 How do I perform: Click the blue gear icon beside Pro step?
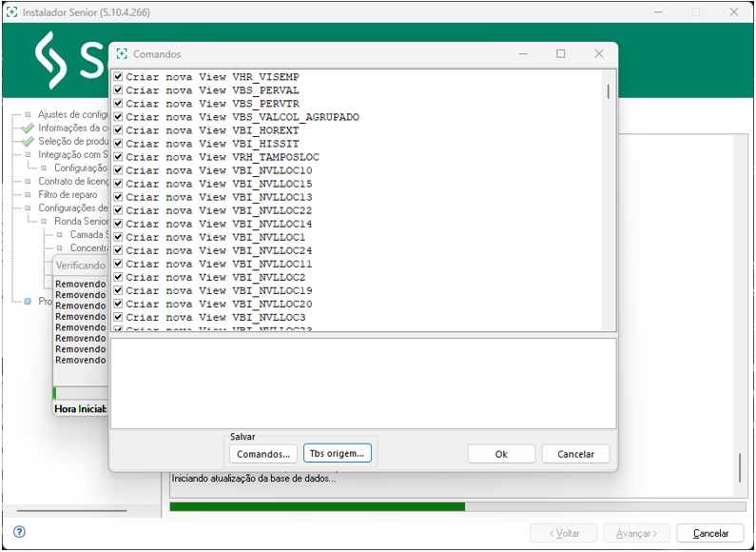click(28, 301)
